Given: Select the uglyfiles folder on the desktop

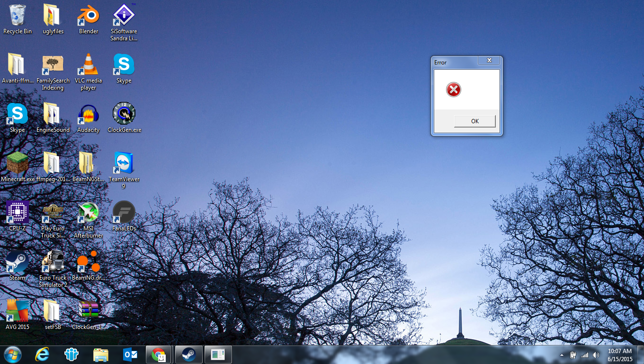Looking at the screenshot, I should (53, 19).
